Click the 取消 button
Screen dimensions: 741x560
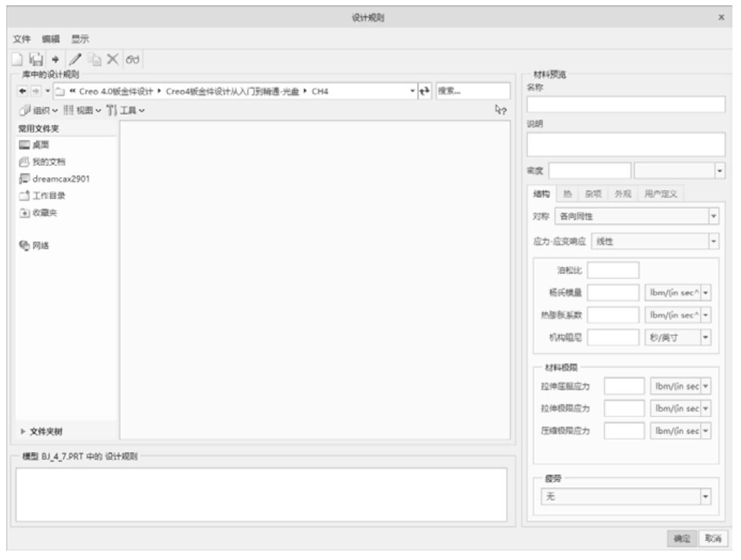[x=713, y=539]
